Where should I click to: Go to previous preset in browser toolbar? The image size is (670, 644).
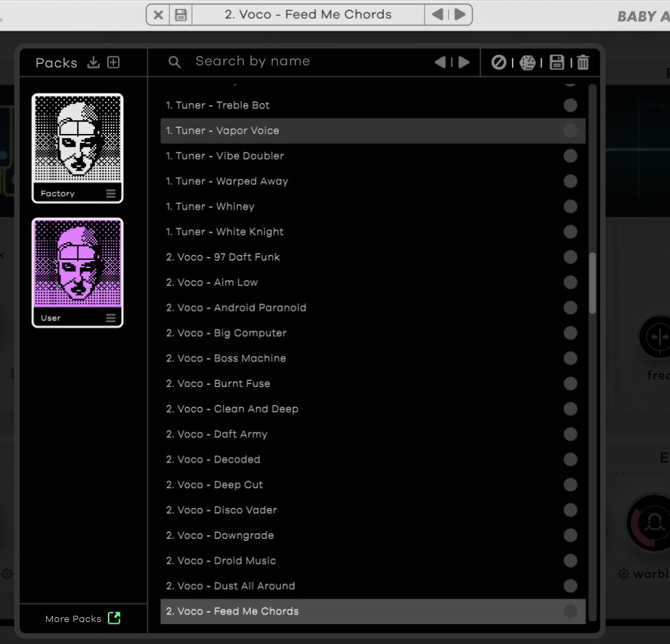[x=440, y=63]
